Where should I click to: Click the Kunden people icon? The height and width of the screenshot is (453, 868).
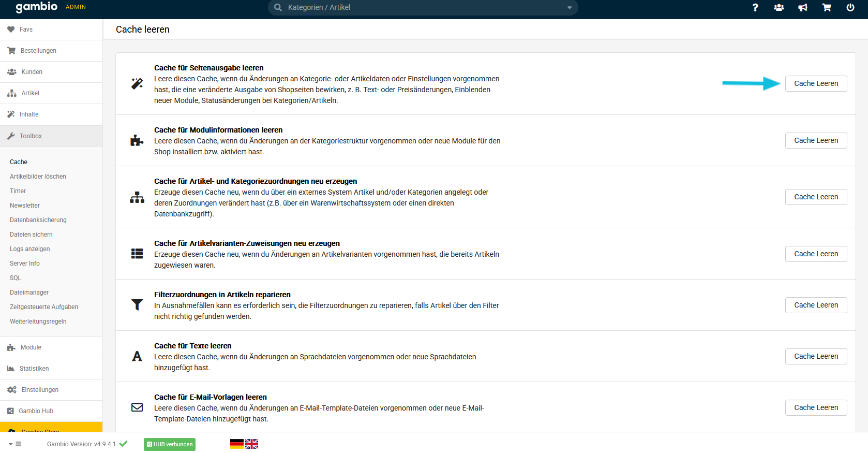click(x=12, y=72)
